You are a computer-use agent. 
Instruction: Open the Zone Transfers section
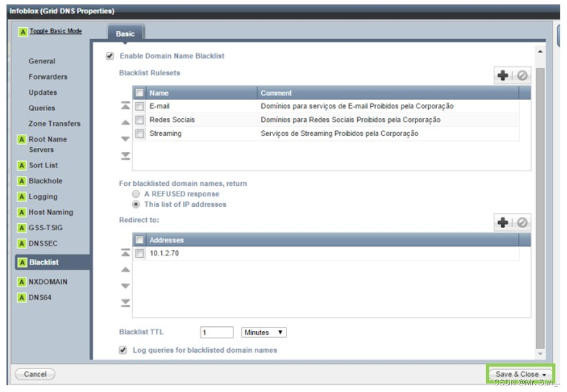point(55,124)
